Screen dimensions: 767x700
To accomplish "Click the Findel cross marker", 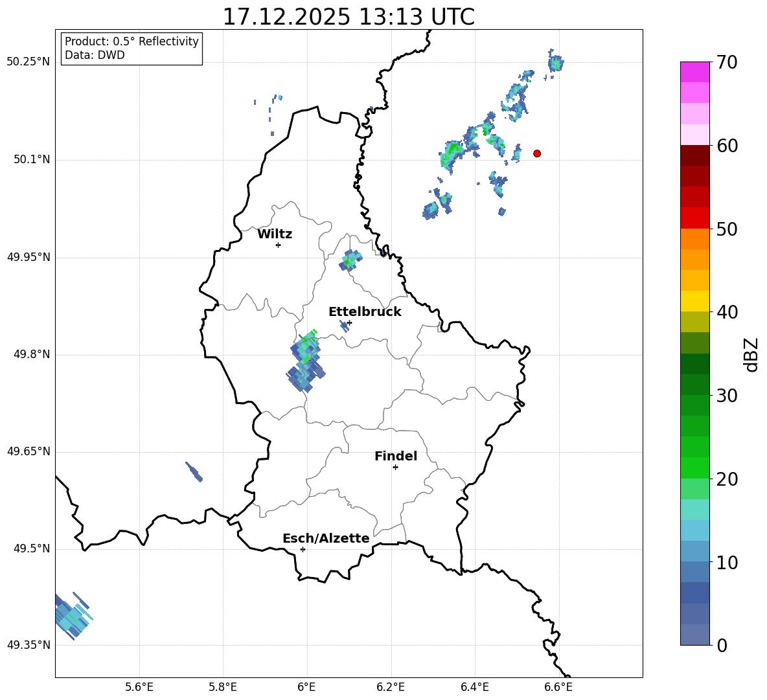I will pos(395,468).
